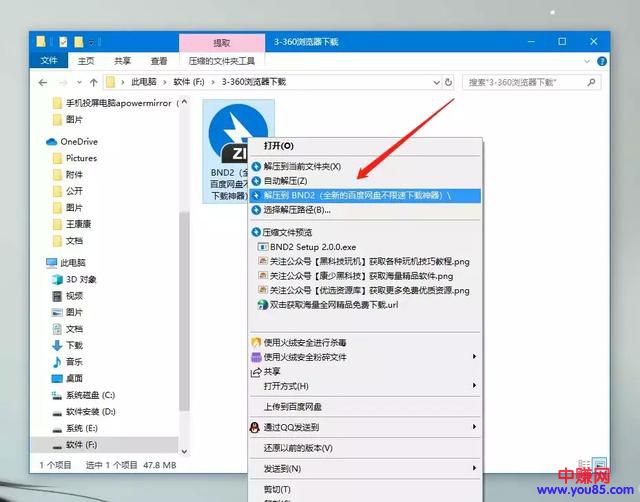This screenshot has width=640, height=502.
Task: Expand the 发送到(N) submenu
Action: [x=365, y=469]
